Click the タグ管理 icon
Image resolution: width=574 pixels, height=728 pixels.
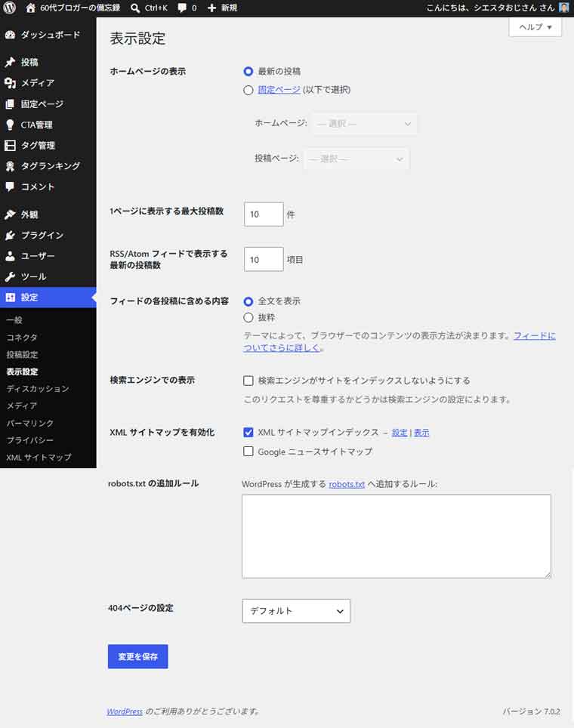[x=10, y=145]
